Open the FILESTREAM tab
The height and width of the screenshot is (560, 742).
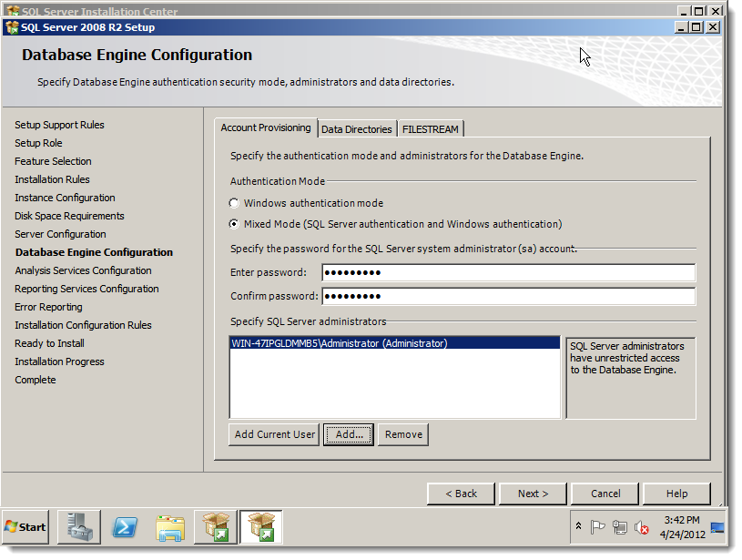[x=431, y=129]
